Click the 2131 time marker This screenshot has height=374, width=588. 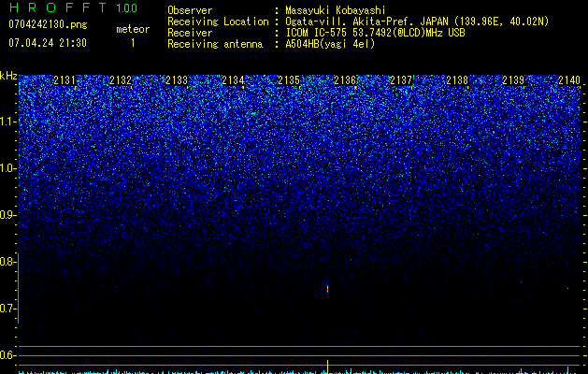click(x=65, y=80)
